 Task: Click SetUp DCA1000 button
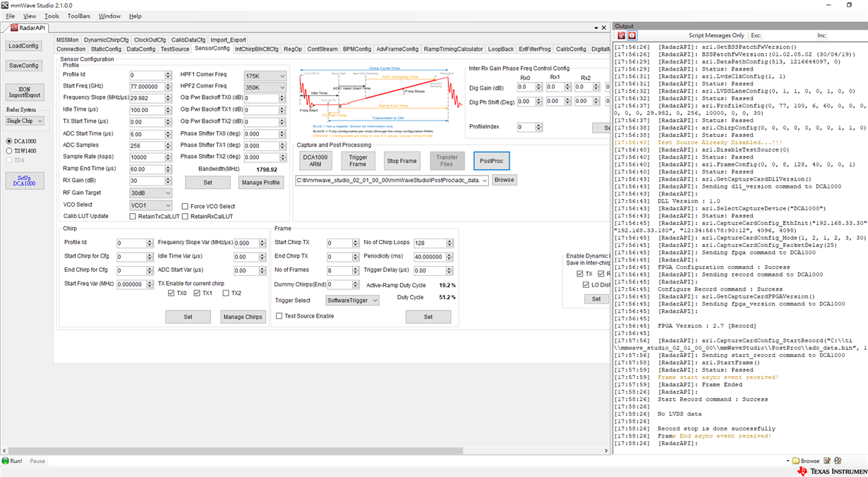click(25, 181)
